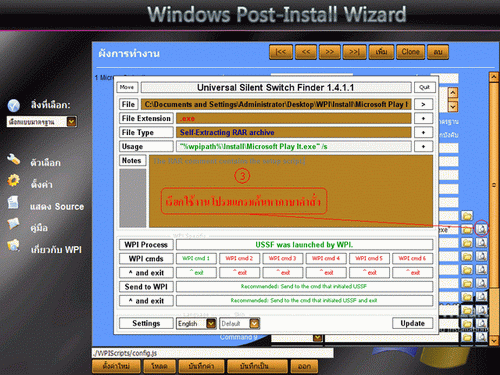The width and height of the screenshot is (500, 375).
Task: Open the เกี่ยวกับ WPI about icon
Action: click(13, 246)
